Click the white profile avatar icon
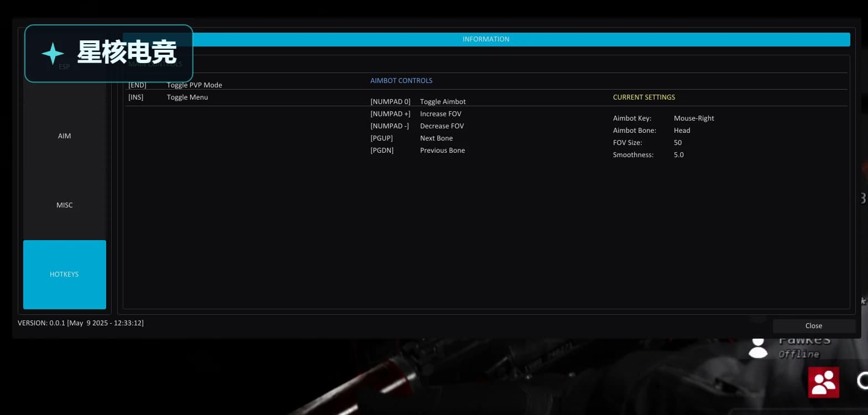The width and height of the screenshot is (868, 415). coord(758,348)
